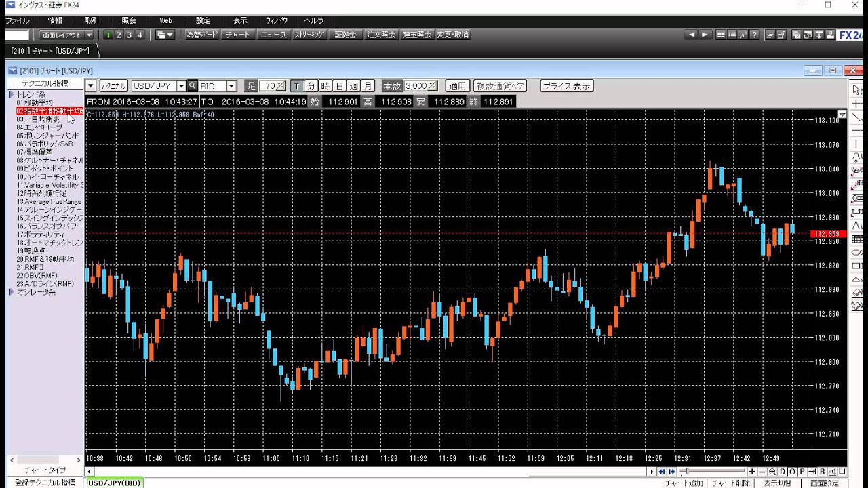Expand the オシレータ系 tree group
This screenshot has height=488, width=868.
pos(12,292)
